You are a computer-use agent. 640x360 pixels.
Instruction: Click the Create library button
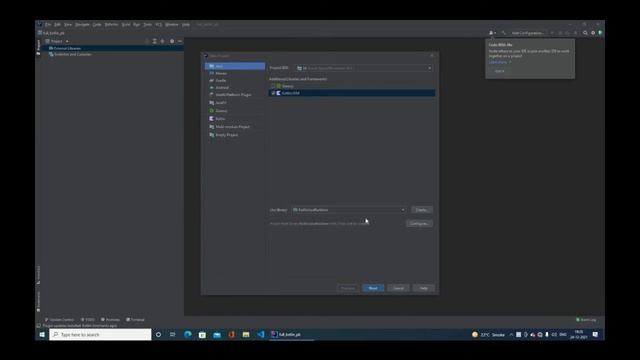point(422,210)
